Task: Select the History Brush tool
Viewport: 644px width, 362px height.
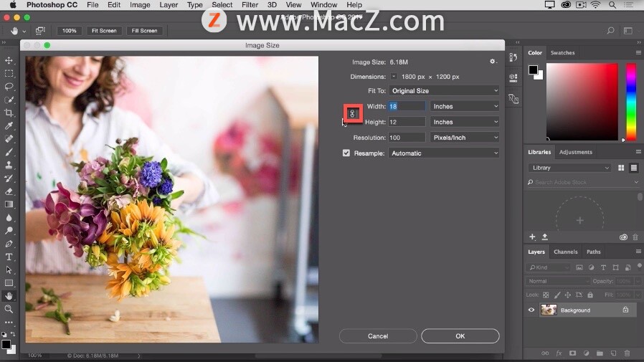Action: coord(9,178)
